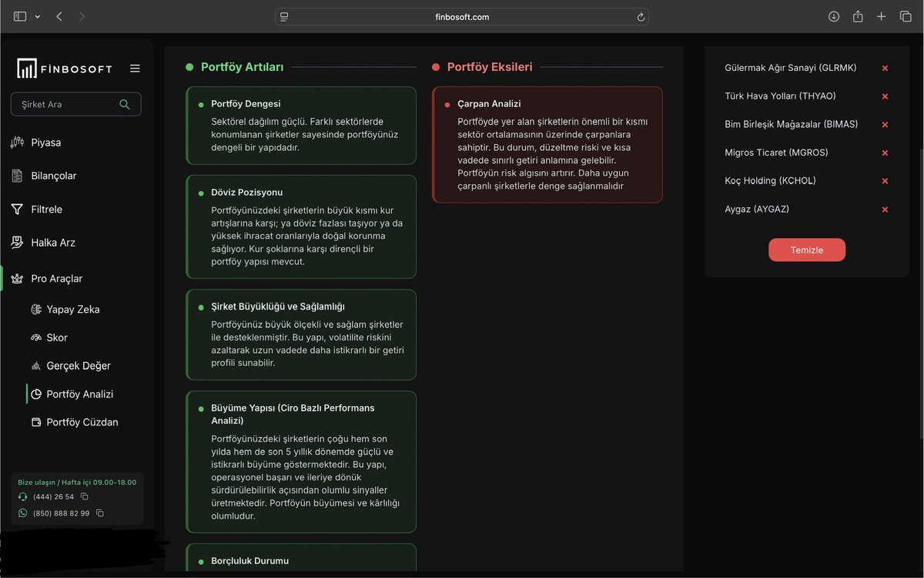The image size is (924, 578).
Task: Show Safari downloads
Action: point(834,16)
